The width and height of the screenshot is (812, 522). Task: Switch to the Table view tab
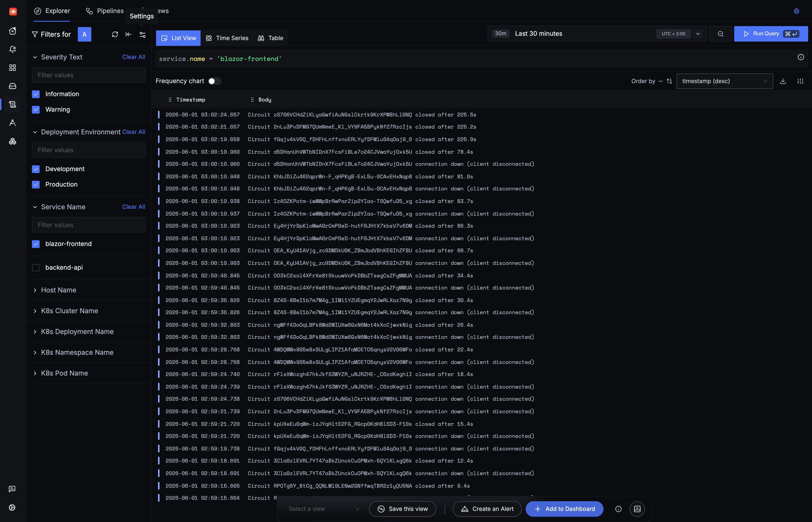tap(270, 38)
